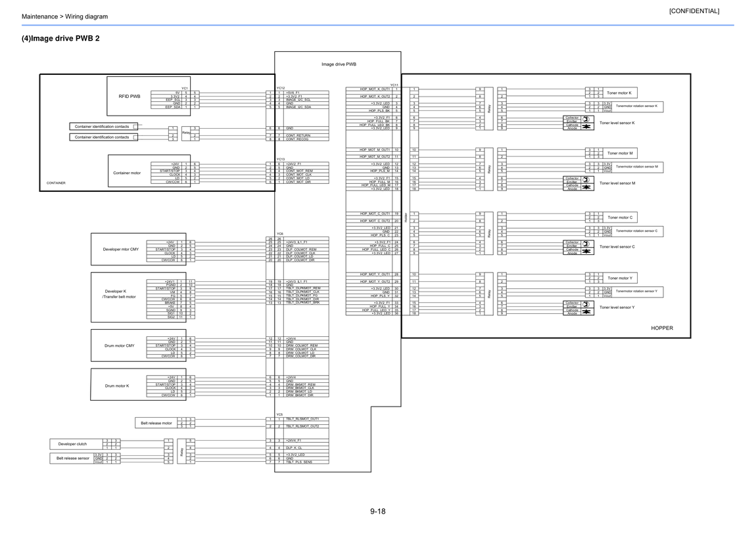This screenshot has height=534, width=756.
Task: Click connector label YC13
Action: [x=281, y=160]
